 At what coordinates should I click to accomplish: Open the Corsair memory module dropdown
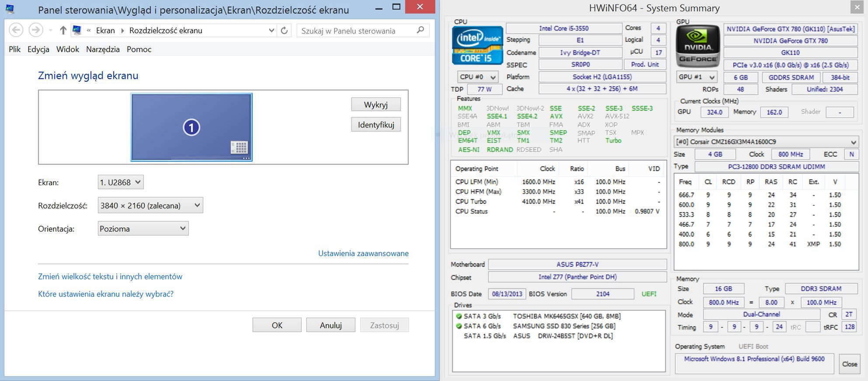point(766,142)
